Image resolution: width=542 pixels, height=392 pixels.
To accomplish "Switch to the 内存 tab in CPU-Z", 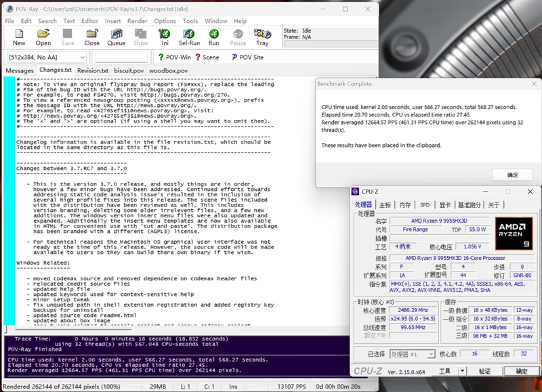I will (405, 204).
